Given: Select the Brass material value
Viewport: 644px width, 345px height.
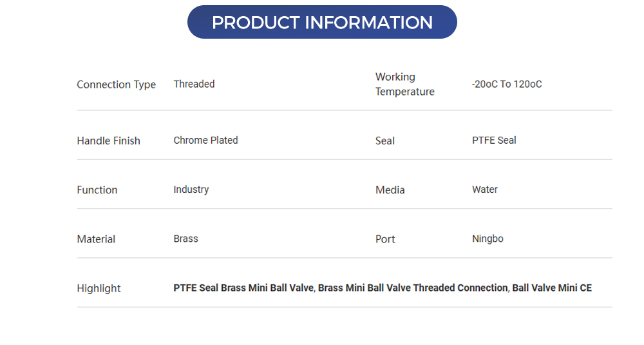Looking at the screenshot, I should [x=185, y=238].
